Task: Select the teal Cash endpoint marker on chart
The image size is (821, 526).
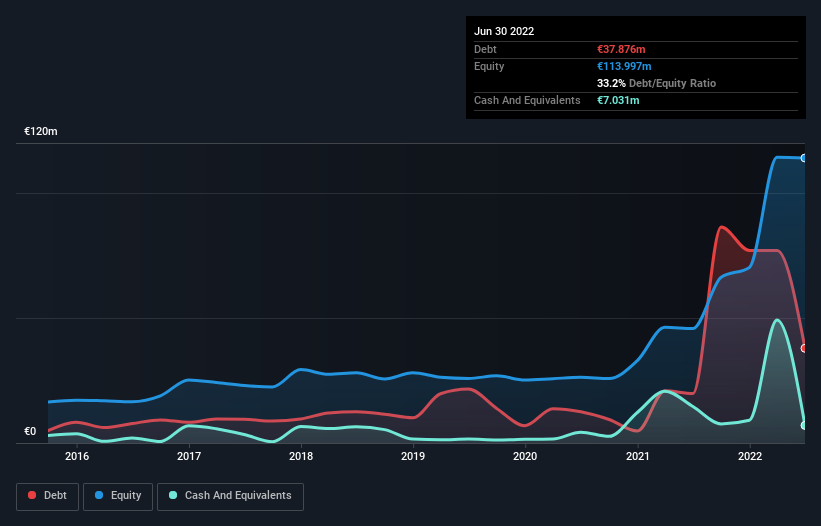Action: (804, 426)
